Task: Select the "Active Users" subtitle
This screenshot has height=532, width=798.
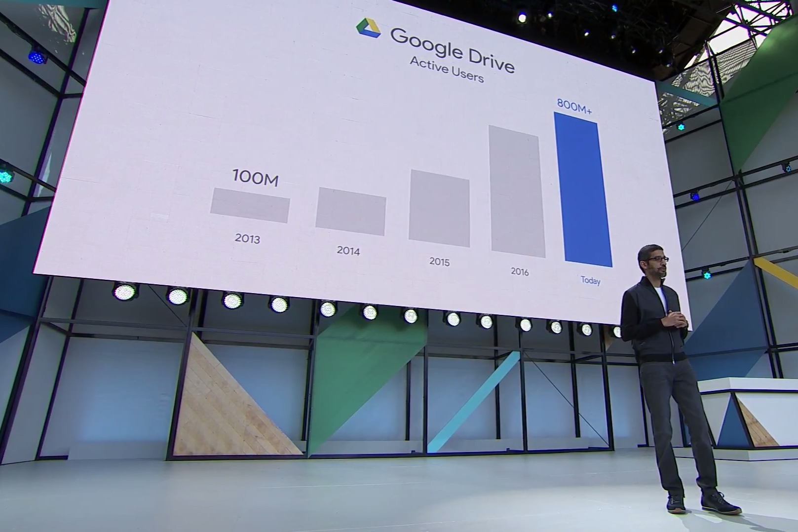Action: pos(447,70)
